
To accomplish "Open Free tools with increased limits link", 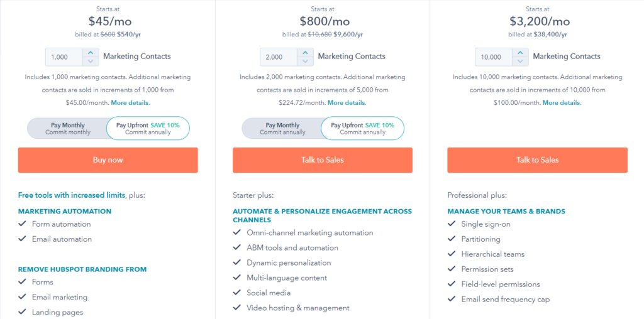I will click(x=72, y=195).
